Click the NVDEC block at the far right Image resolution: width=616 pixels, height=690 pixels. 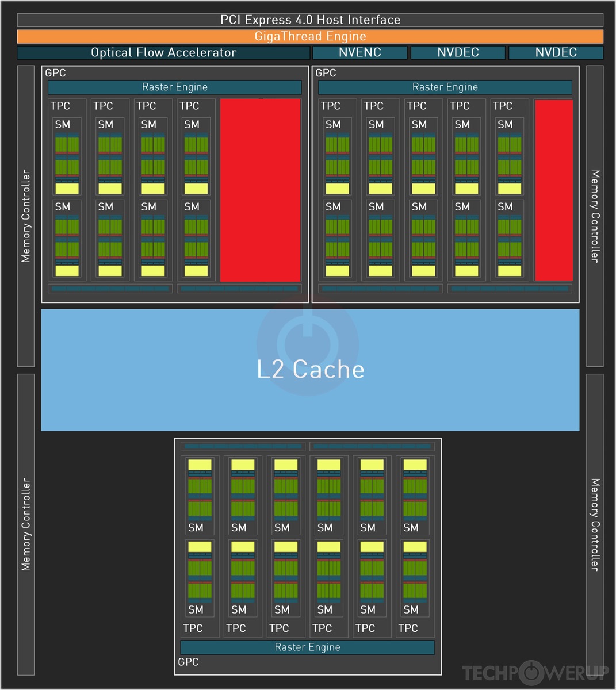tap(556, 52)
